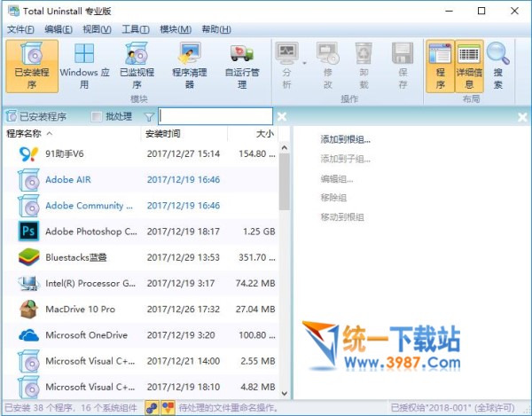Screen dimensions: 532x416
Task: Click the filter funnel icon
Action: coord(149,117)
